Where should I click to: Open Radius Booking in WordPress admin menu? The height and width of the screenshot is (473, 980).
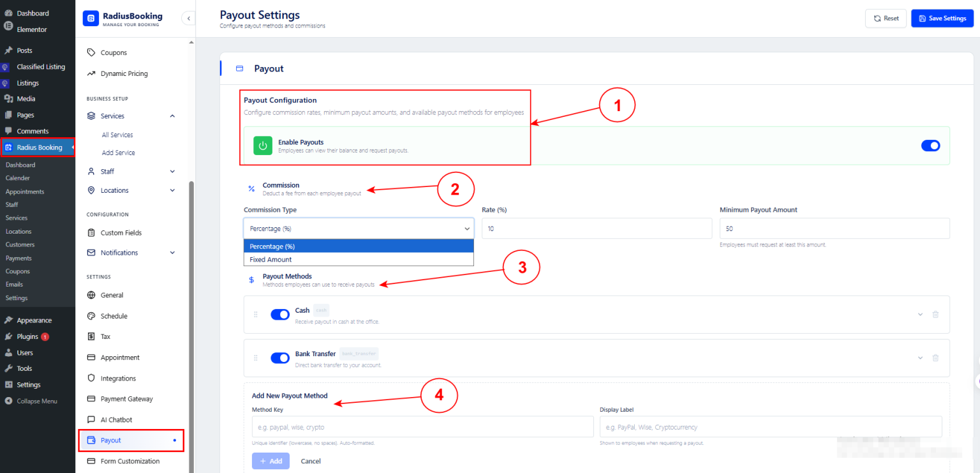[38, 147]
